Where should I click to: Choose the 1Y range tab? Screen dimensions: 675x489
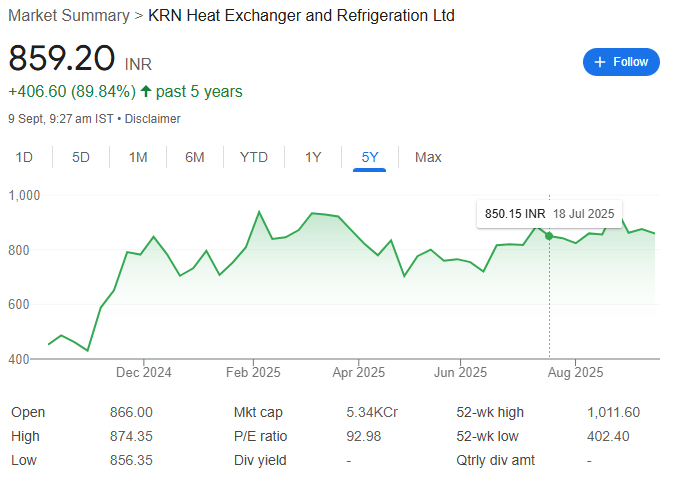[313, 157]
